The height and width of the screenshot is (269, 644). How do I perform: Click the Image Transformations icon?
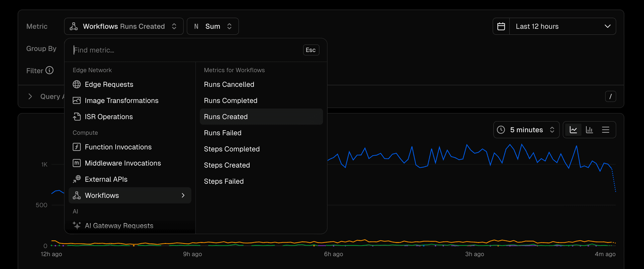[x=77, y=101]
